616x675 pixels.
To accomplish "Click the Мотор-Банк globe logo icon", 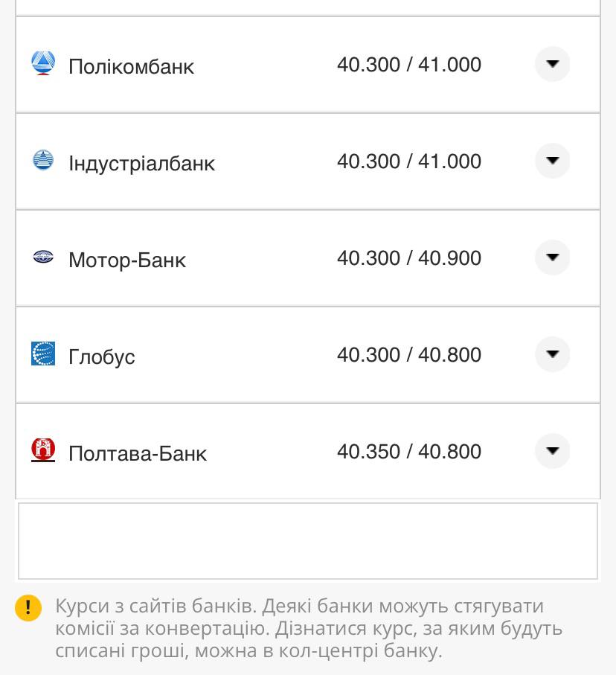I will pyautogui.click(x=44, y=257).
